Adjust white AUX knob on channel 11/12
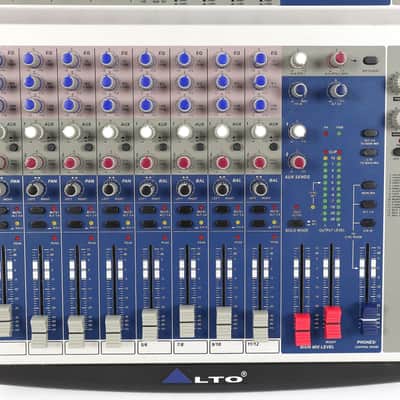400x400 pixels. (260, 131)
